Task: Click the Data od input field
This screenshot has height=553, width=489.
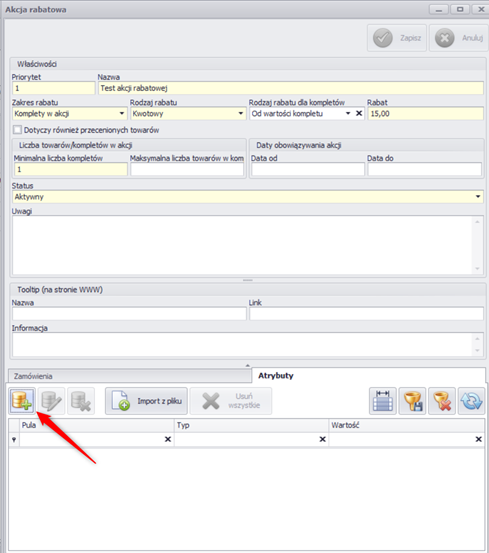Action: pyautogui.click(x=308, y=169)
